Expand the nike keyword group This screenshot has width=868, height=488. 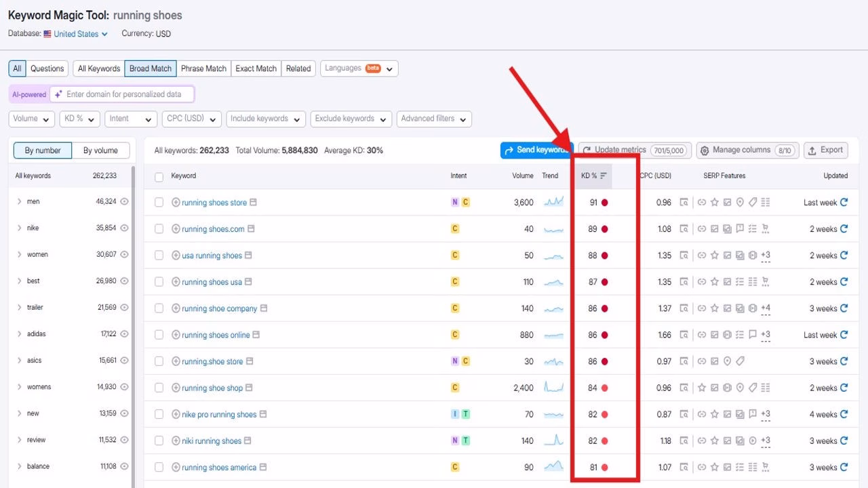click(19, 228)
